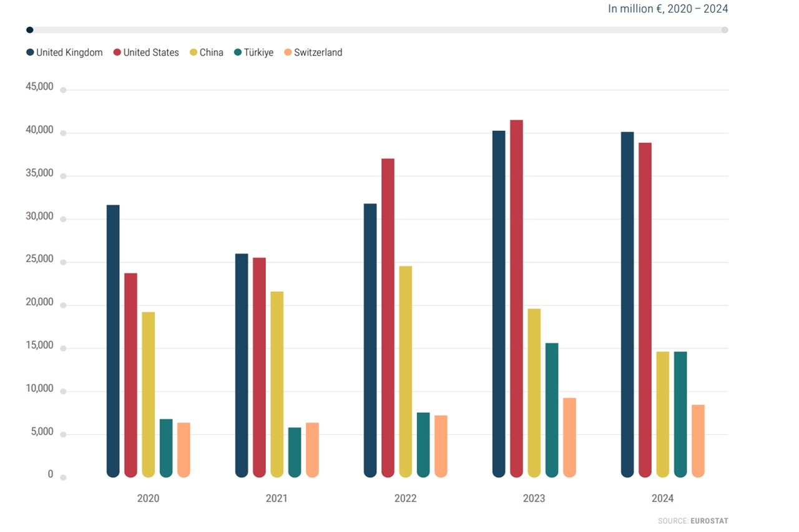
Task: Click the 2023 x-axis year label
Action: 534,499
